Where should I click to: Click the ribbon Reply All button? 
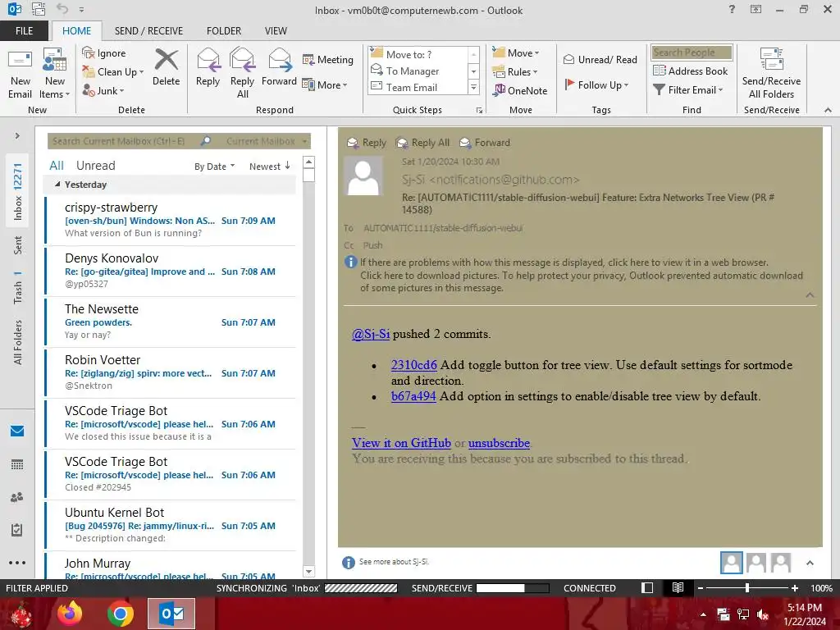point(242,74)
